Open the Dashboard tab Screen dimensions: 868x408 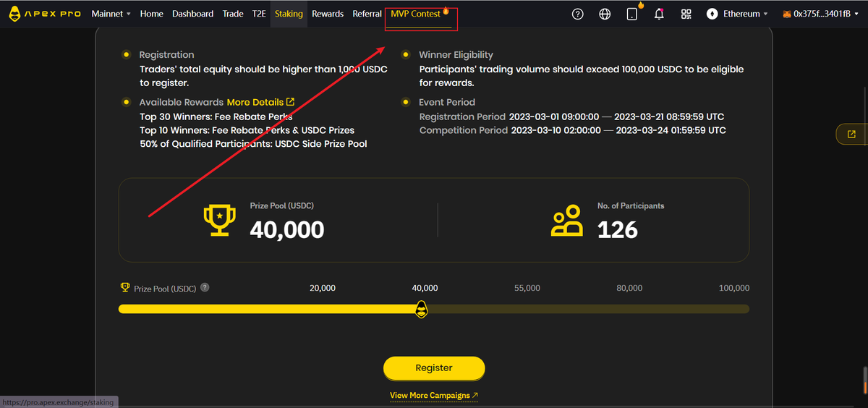click(193, 14)
